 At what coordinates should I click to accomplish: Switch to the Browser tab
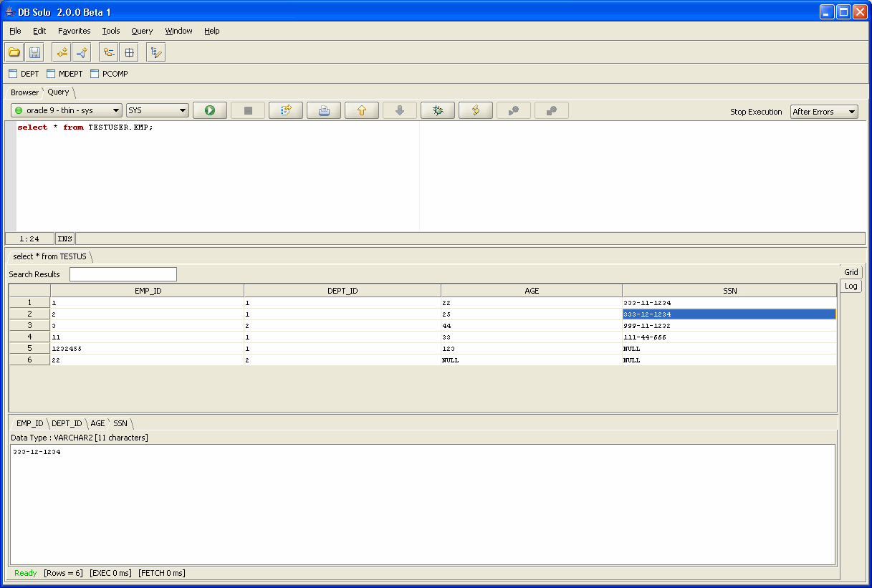coord(24,92)
